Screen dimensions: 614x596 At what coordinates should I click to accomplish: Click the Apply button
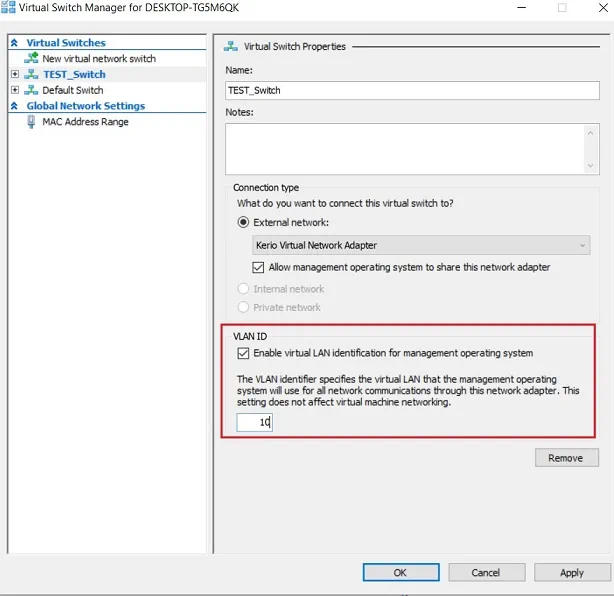[572, 573]
